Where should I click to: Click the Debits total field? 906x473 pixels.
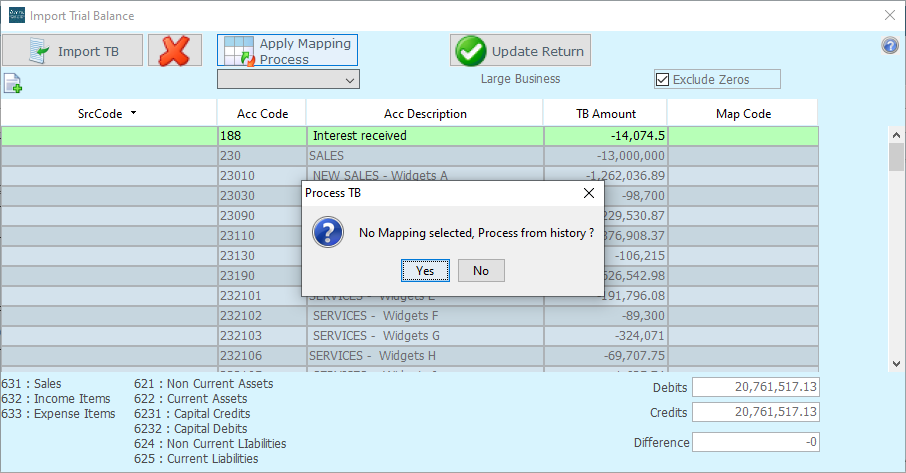[x=756, y=388]
